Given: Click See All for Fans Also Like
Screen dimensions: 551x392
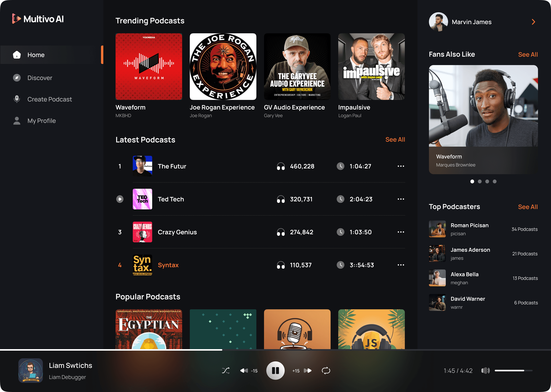Looking at the screenshot, I should (x=528, y=55).
